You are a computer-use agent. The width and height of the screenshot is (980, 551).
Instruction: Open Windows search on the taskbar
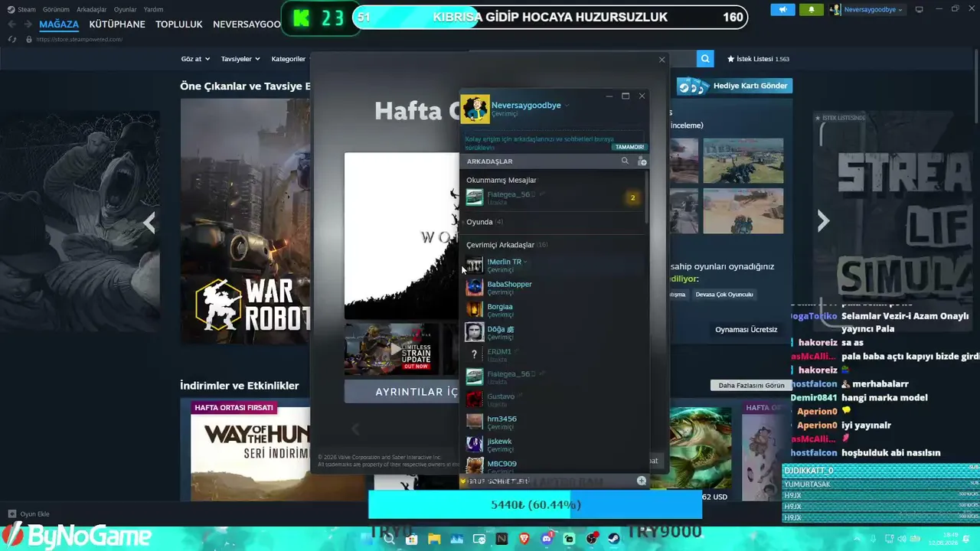pyautogui.click(x=389, y=539)
